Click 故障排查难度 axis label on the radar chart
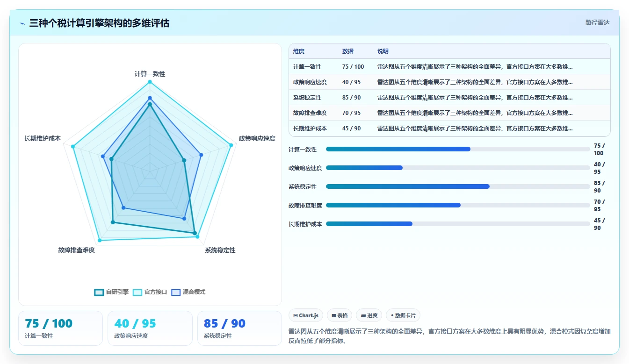 point(77,250)
